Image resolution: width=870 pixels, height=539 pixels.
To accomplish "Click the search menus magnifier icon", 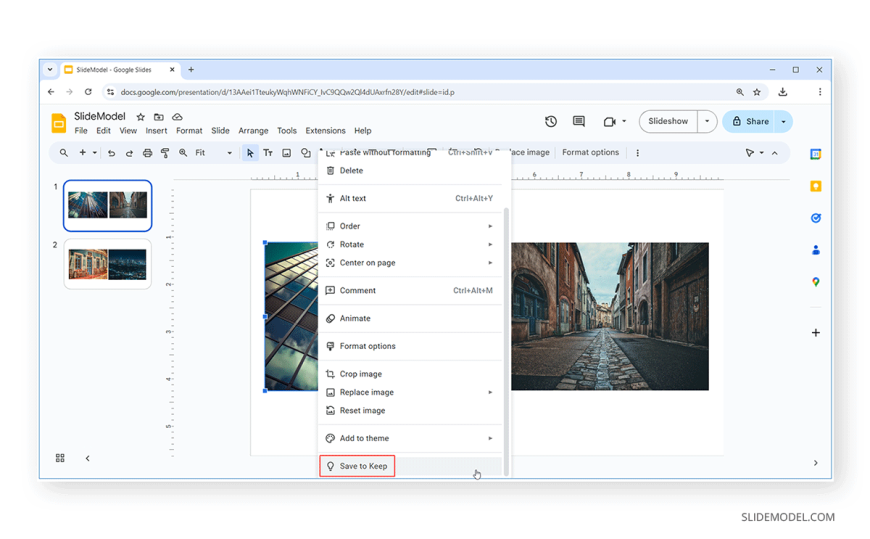I will pos(64,153).
